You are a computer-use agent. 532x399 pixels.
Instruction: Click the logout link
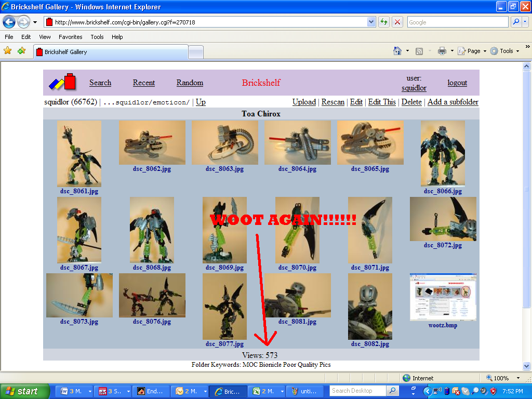pos(457,83)
